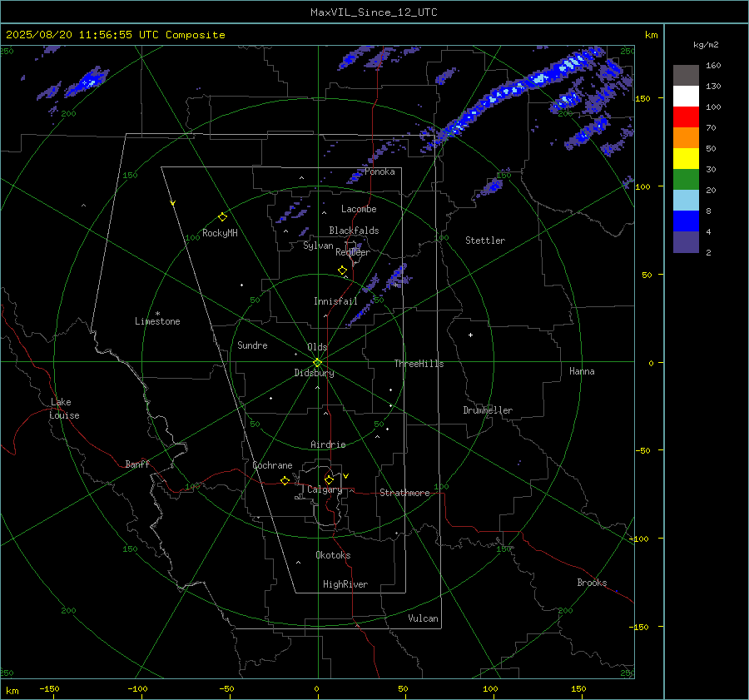Click the Sylvan label
The height and width of the screenshot is (700, 749).
(318, 246)
